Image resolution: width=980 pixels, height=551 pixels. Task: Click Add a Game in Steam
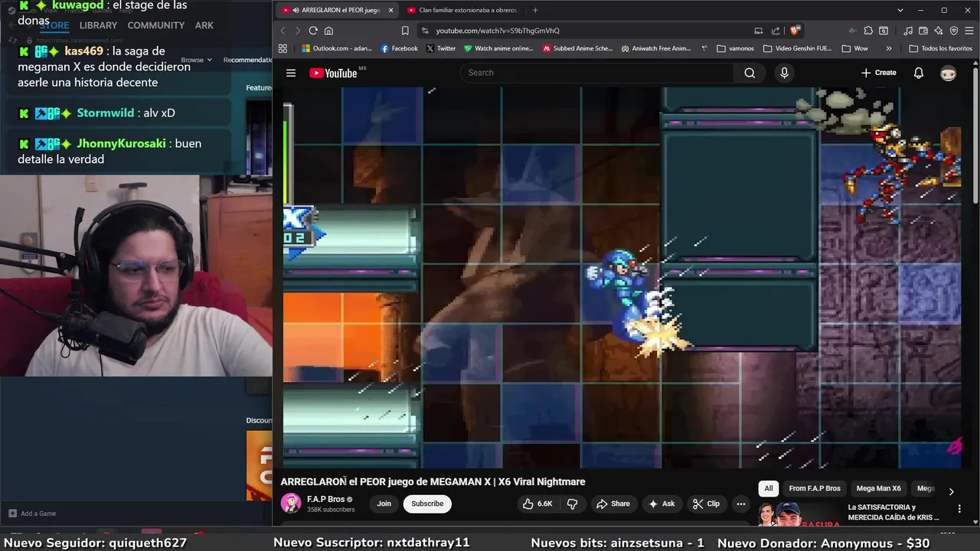32,514
